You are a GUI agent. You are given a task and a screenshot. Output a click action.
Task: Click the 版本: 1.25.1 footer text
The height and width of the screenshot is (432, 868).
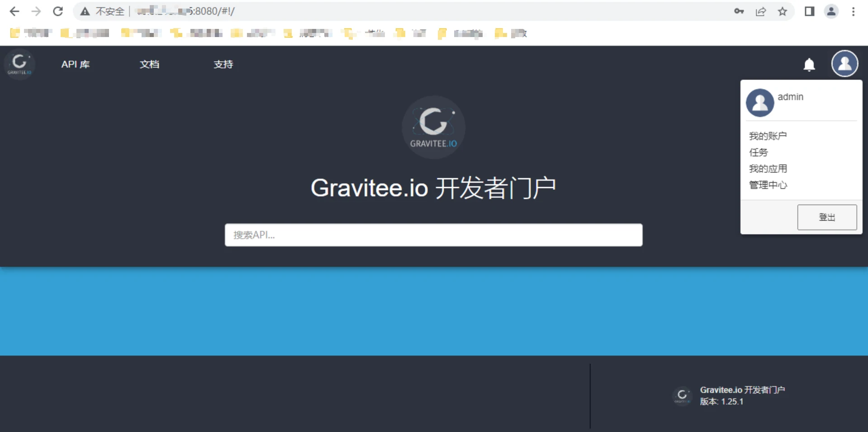721,402
